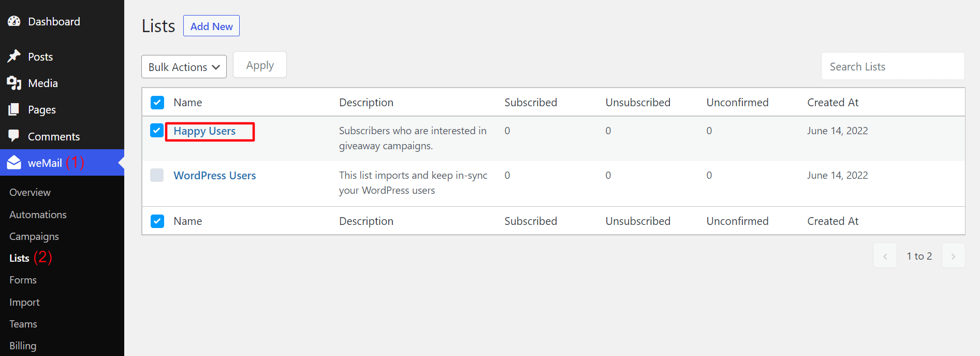Click the Apply bulk action button
Viewport: 980px width, 356px height.
point(260,65)
